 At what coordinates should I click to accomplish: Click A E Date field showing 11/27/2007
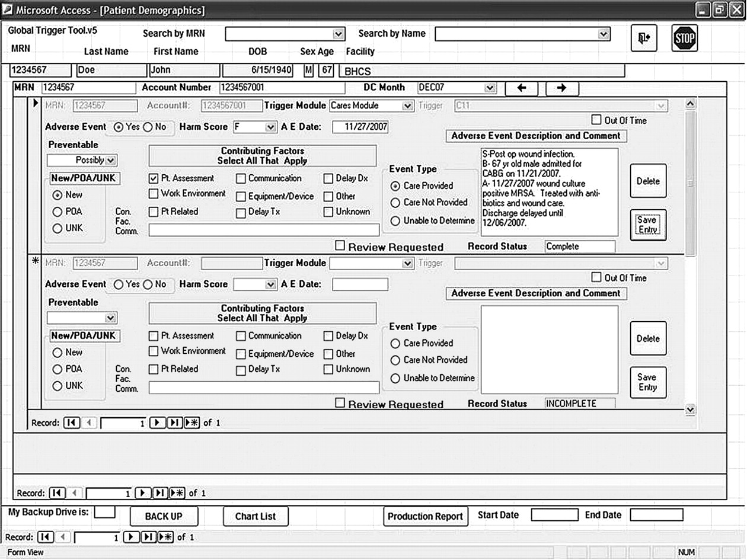[360, 127]
